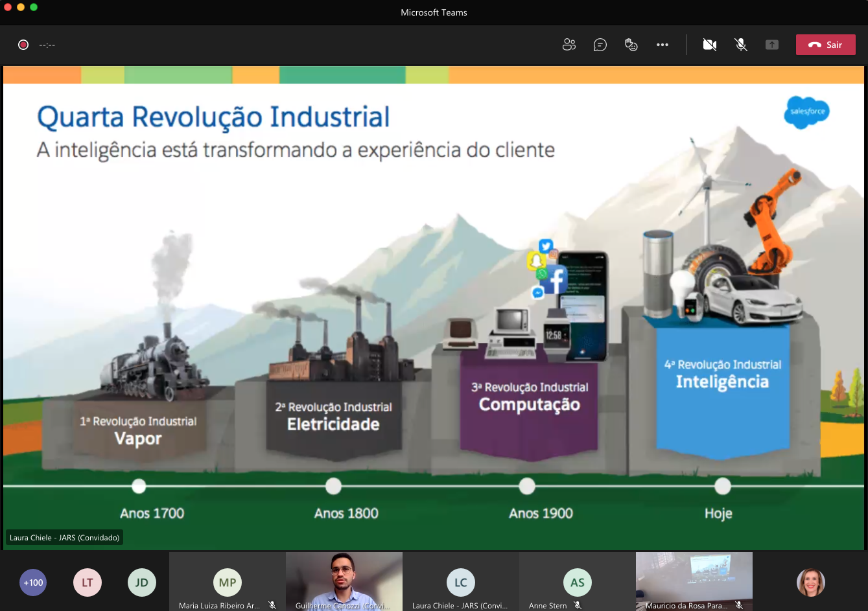Click the Laura Chiele presenter name label
This screenshot has width=868, height=611.
(x=65, y=538)
